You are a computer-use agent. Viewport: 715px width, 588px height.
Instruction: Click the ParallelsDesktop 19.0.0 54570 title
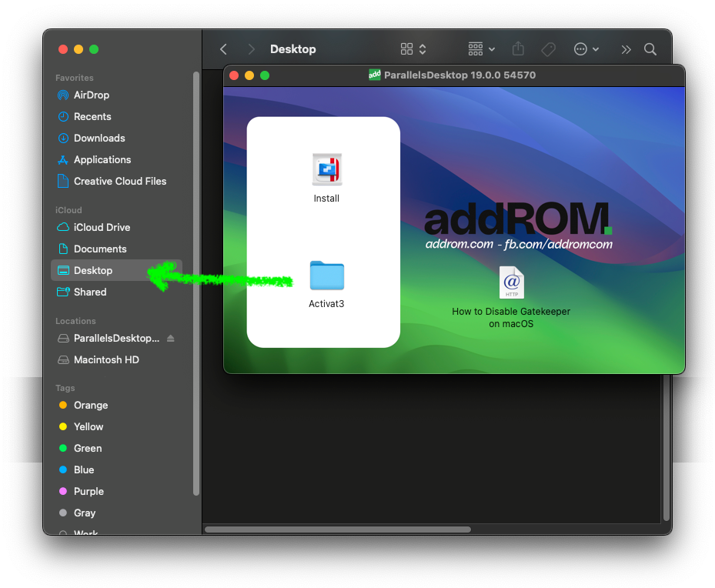coord(459,75)
